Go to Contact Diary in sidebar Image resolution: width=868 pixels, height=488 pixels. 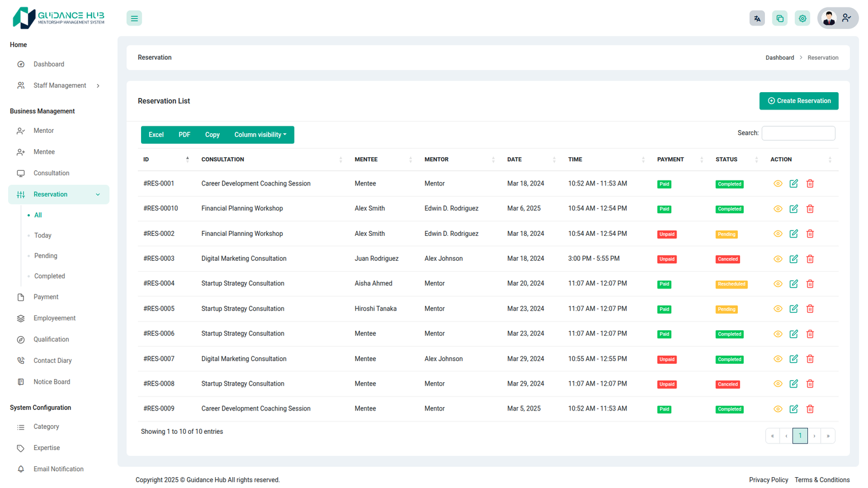pyautogui.click(x=52, y=361)
